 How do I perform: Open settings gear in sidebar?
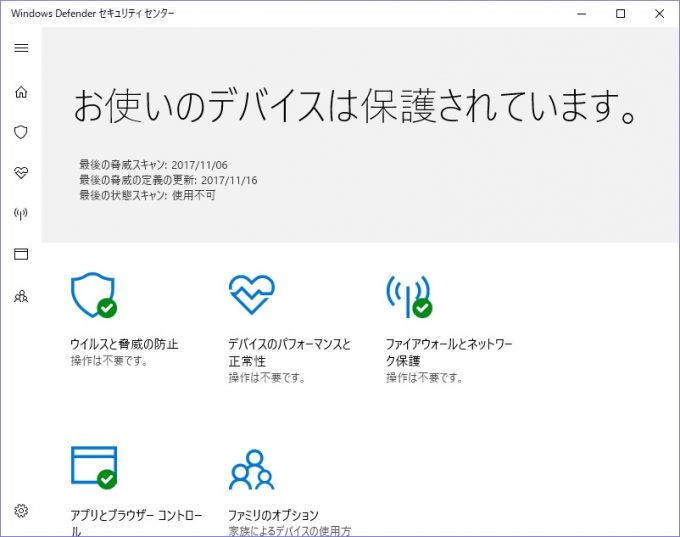[x=21, y=511]
